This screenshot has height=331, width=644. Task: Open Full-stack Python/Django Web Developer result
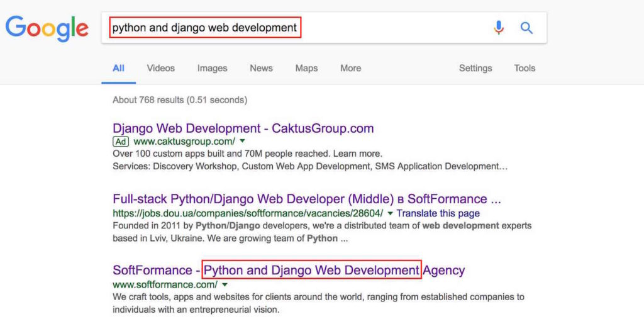307,199
